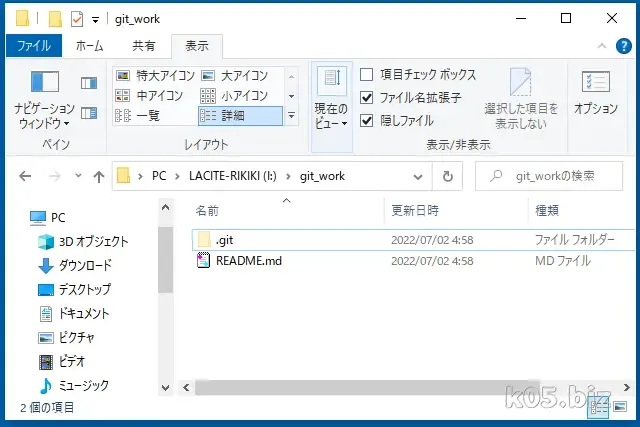This screenshot has height=427, width=640.
Task: Expand the layout gallery more button
Action: (x=291, y=116)
